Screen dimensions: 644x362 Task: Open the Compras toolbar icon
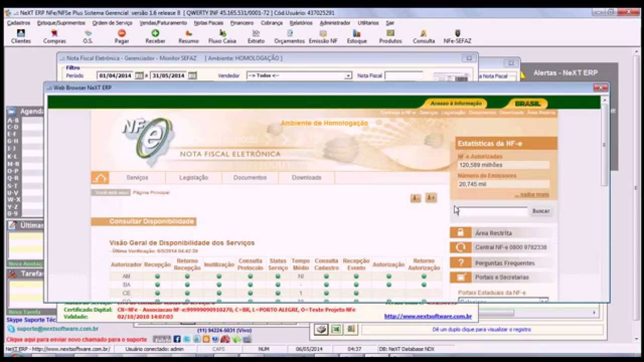click(54, 37)
